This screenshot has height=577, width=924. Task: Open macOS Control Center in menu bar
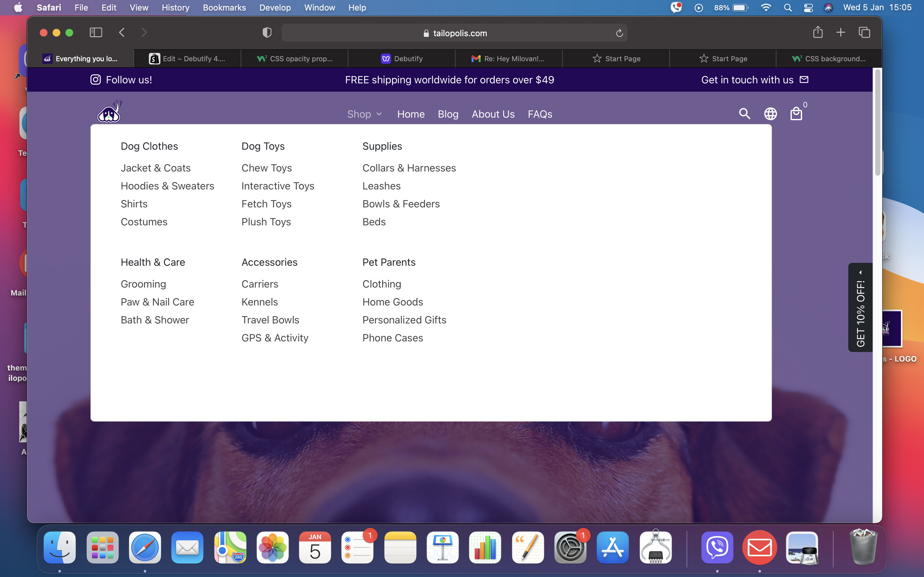(808, 8)
